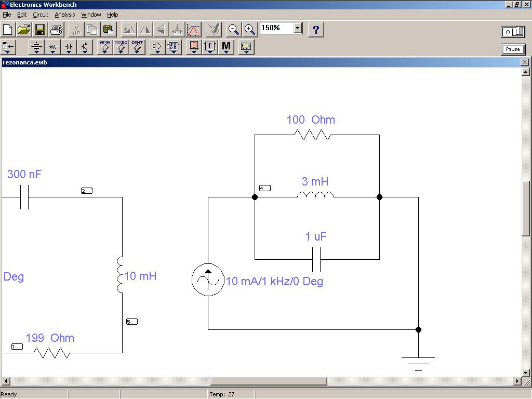Screen dimensions: 532x399
Task: Click the vertical scrollbar up arrow
Action: click(x=526, y=71)
